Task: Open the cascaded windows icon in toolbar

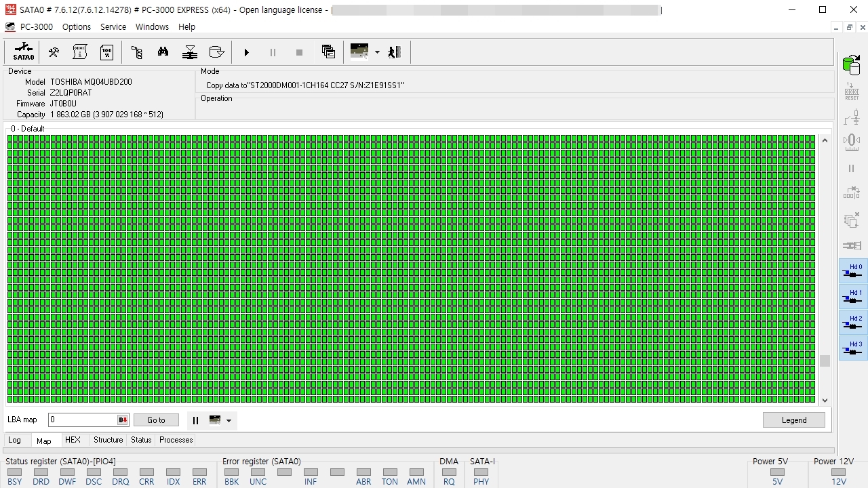Action: click(328, 52)
